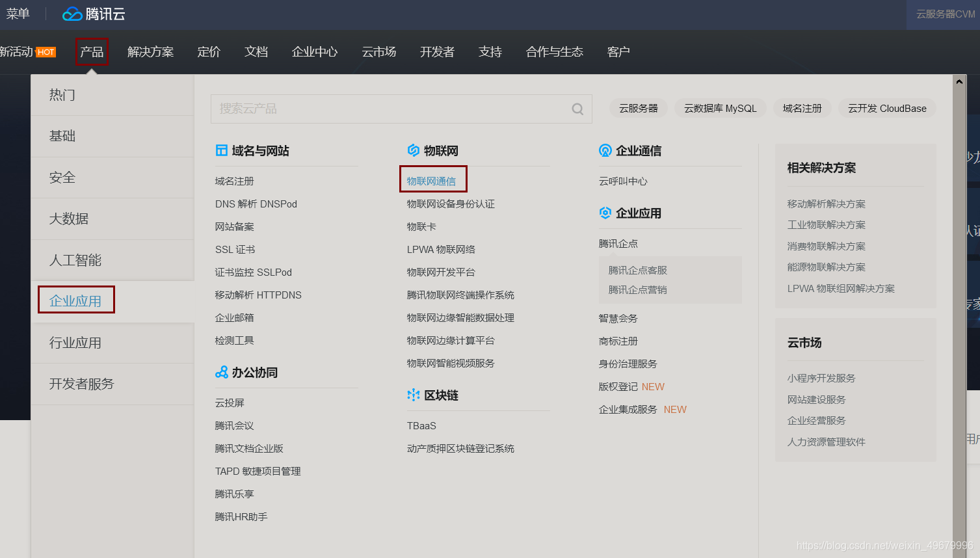Image resolution: width=980 pixels, height=558 pixels.
Task: Open the 小程序开发服务 link
Action: click(821, 378)
